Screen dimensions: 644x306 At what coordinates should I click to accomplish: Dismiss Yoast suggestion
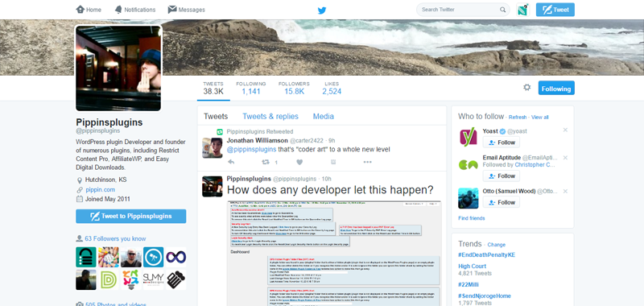565,130
